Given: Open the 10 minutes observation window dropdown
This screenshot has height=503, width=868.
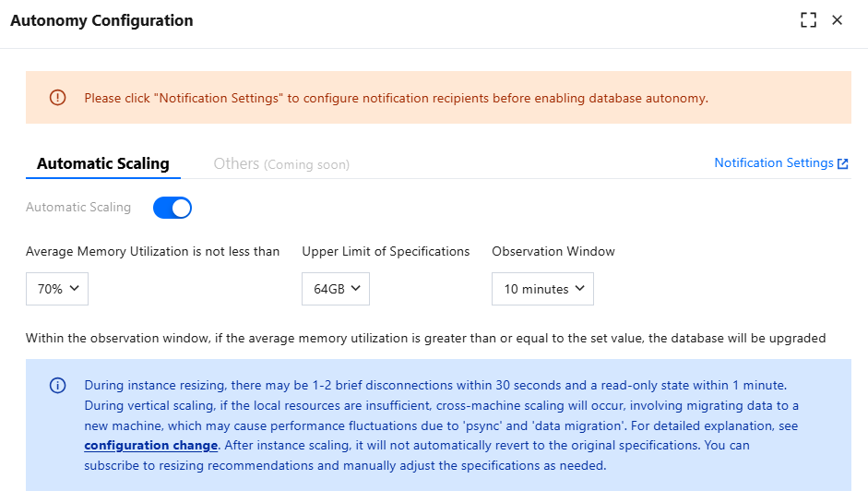Looking at the screenshot, I should point(542,289).
